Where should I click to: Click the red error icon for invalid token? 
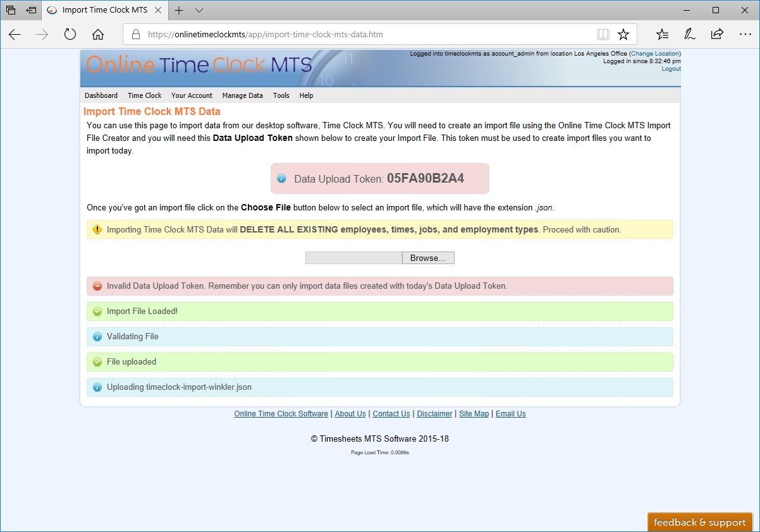(x=97, y=286)
